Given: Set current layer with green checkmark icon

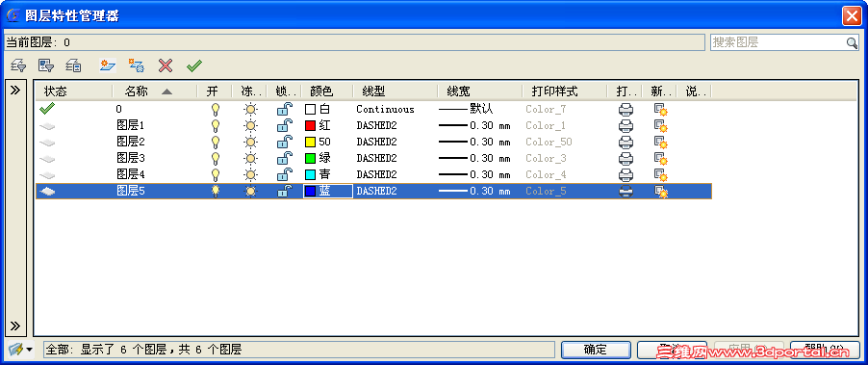Looking at the screenshot, I should tap(194, 65).
